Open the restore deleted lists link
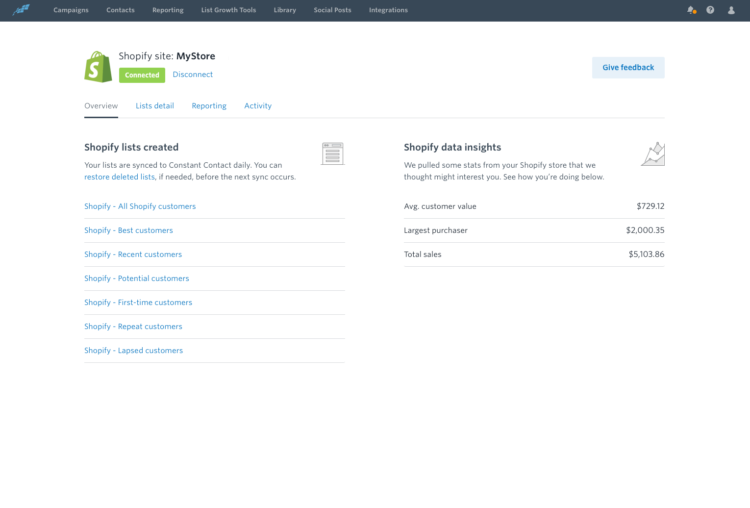The image size is (750, 508). [x=120, y=177]
